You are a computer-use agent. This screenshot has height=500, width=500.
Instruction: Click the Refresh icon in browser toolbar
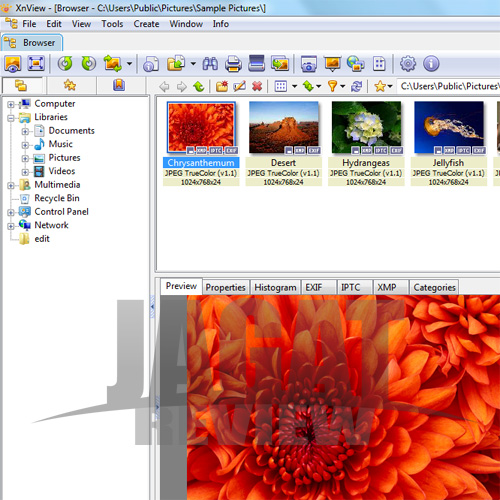click(356, 87)
